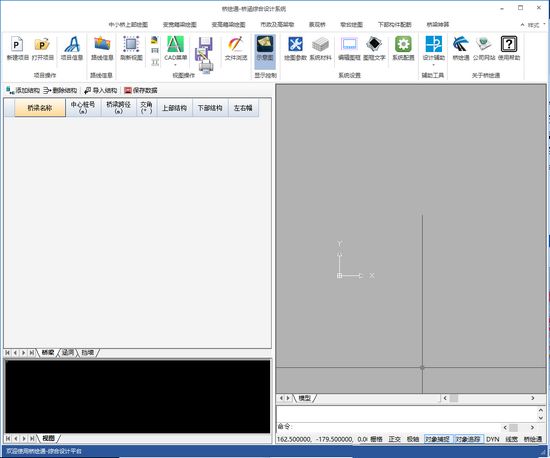Toggle 对象捕捉 object snap
Image resolution: width=550 pixels, height=458 pixels.
pos(437,439)
